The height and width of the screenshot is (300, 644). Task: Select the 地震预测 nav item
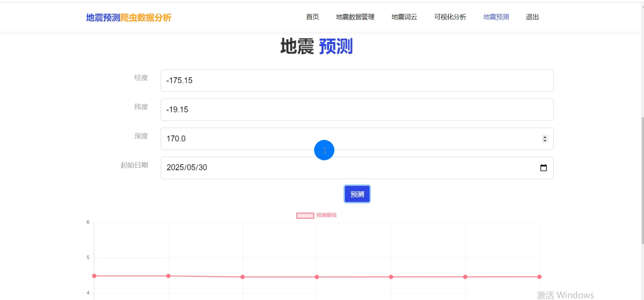(496, 17)
